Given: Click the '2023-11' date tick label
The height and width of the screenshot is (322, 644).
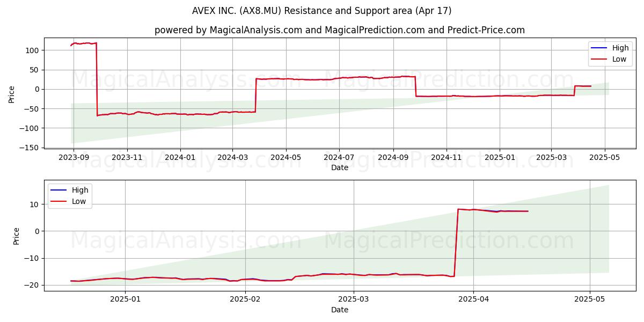Looking at the screenshot, I should (x=127, y=158).
